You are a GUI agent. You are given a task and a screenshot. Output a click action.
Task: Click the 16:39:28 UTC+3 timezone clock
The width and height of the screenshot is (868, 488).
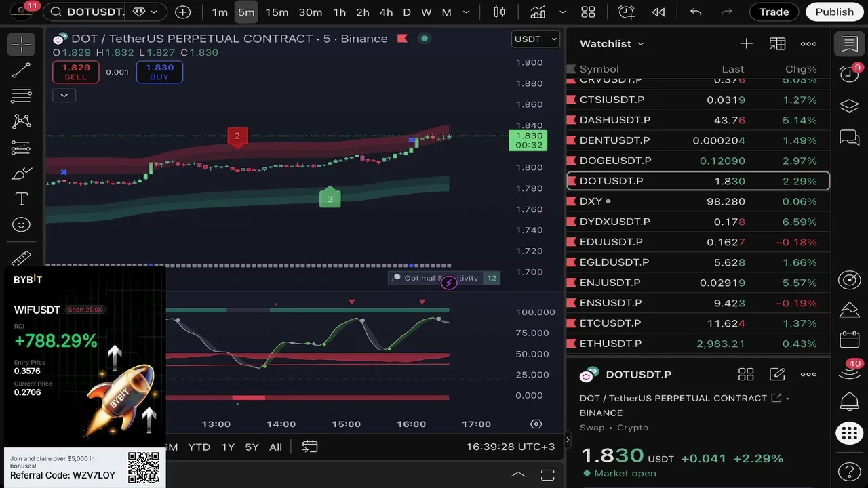tap(511, 447)
